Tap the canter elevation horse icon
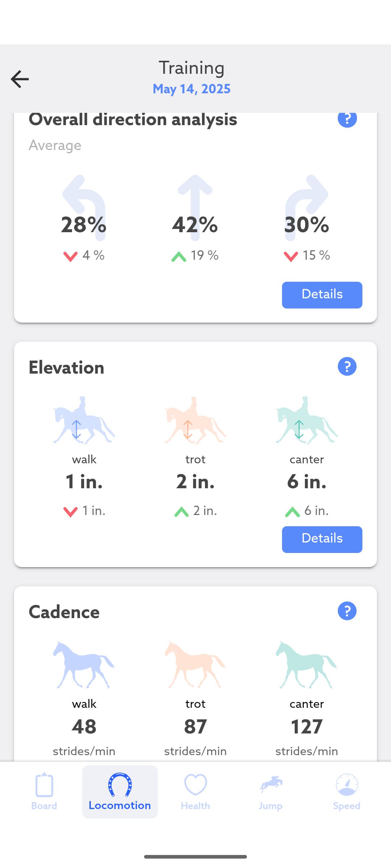Image resolution: width=391 pixels, height=868 pixels. (306, 420)
